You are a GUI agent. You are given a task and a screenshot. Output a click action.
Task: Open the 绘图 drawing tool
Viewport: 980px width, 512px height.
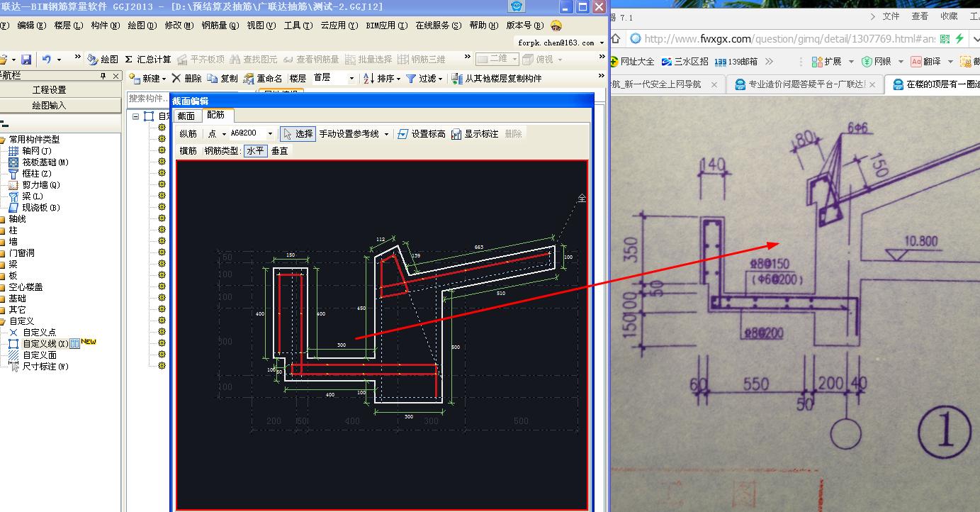103,60
